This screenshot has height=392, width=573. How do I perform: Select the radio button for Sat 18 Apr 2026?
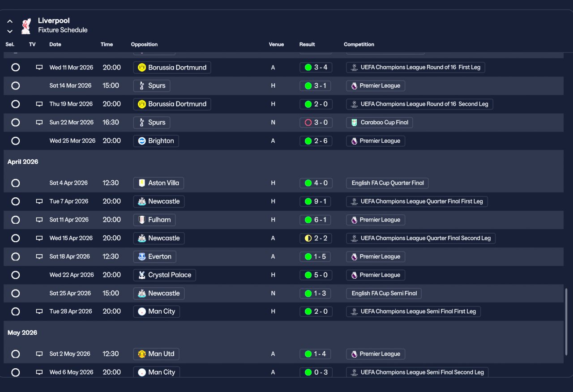16,257
